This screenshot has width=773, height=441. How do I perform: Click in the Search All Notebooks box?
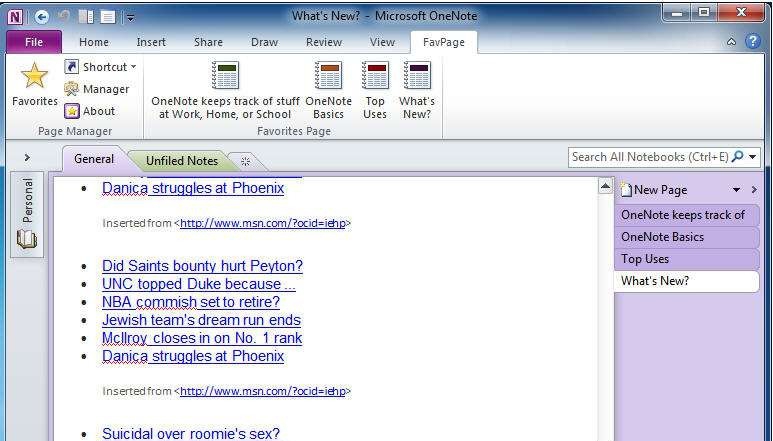649,157
